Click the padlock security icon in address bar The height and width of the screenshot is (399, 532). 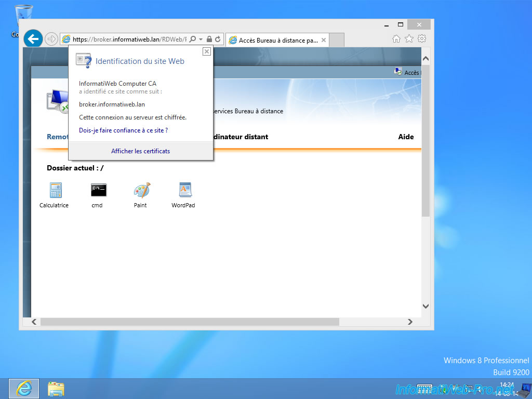tap(209, 38)
